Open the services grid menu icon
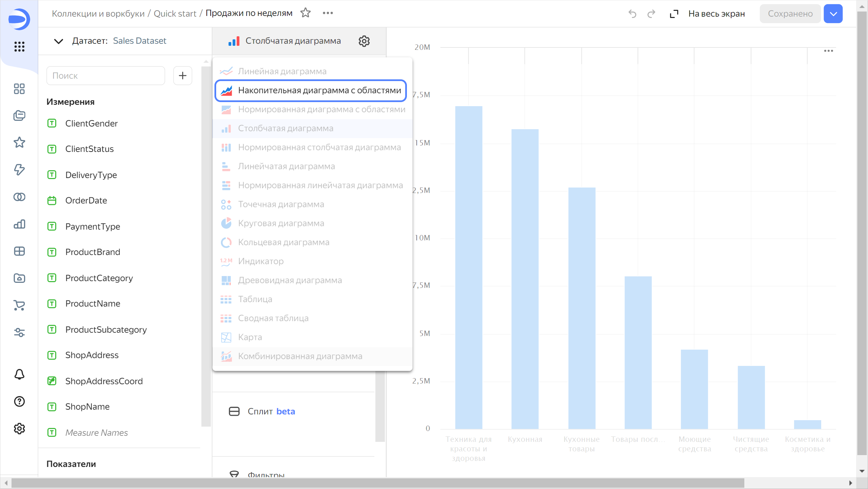The width and height of the screenshot is (868, 489). [x=19, y=46]
